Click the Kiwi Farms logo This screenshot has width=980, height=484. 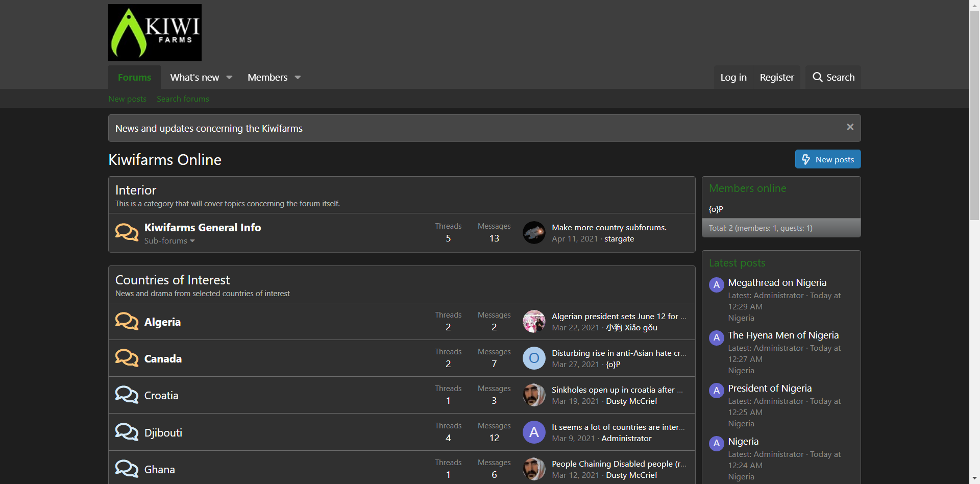click(155, 33)
